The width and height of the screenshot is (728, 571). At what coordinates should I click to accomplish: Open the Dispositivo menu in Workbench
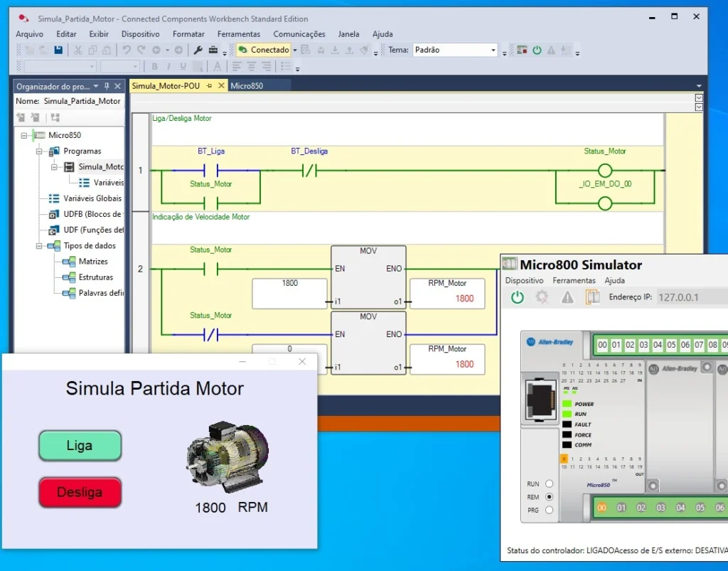pyautogui.click(x=140, y=34)
